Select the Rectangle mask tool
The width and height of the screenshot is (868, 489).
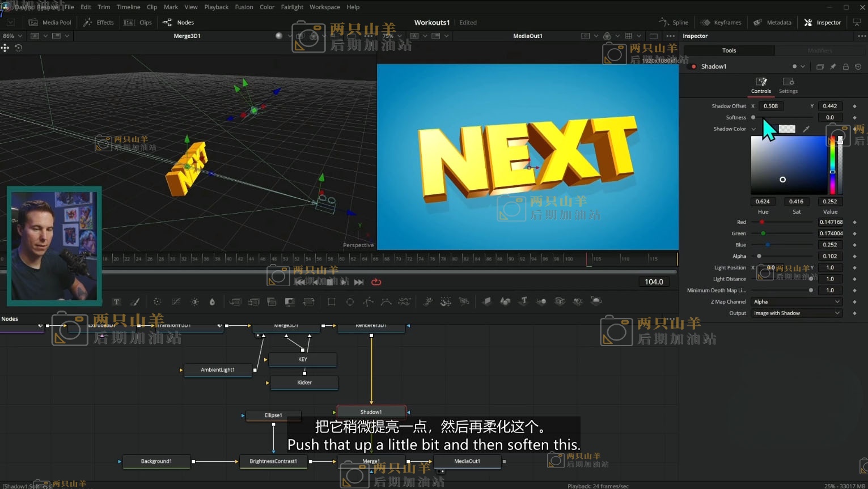coord(332,302)
